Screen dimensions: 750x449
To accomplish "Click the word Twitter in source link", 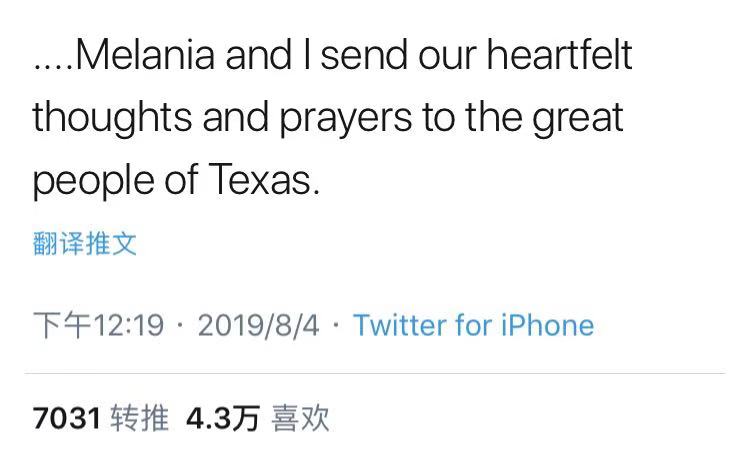I will pyautogui.click(x=406, y=325).
